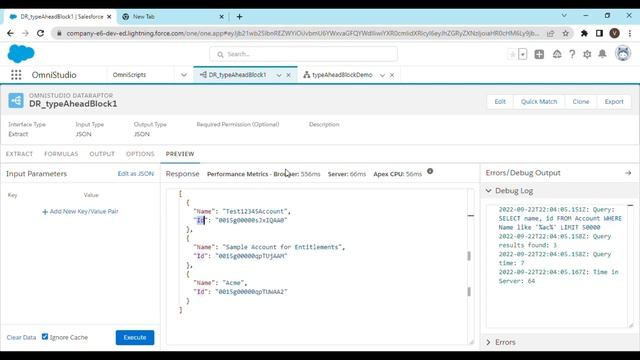Open the Favorites list dropdown arrow

[x=523, y=54]
